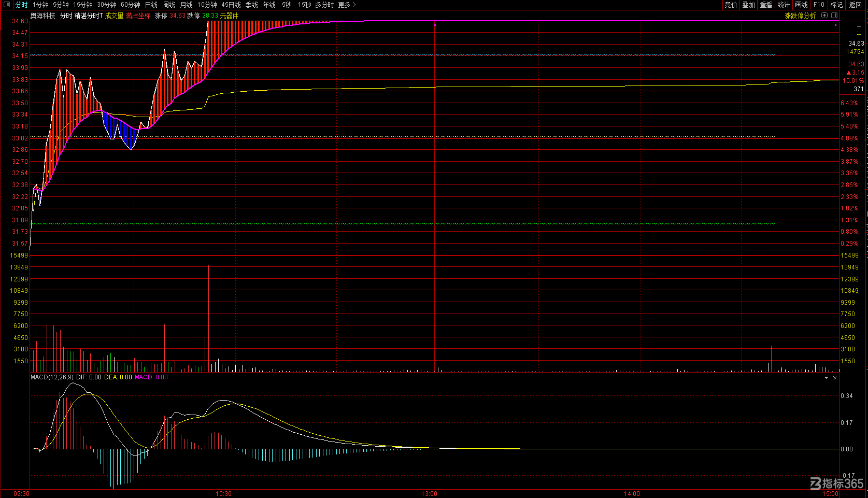Click the 元器件 sector label

click(x=229, y=16)
